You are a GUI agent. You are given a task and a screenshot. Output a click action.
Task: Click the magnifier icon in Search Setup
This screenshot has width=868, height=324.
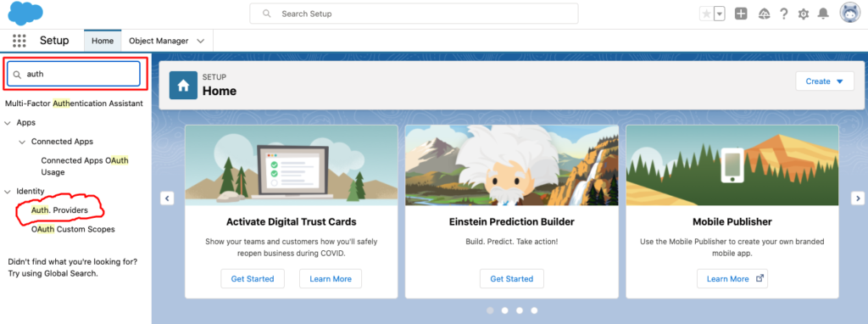(x=266, y=14)
